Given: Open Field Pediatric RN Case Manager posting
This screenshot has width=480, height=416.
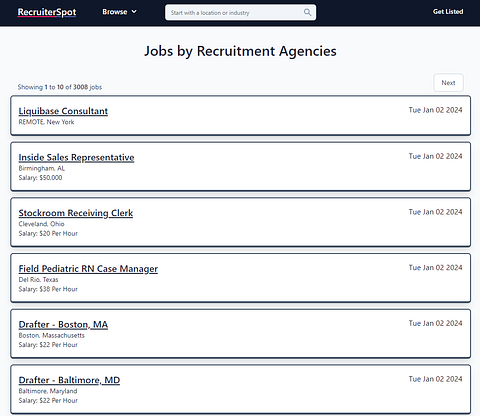Looking at the screenshot, I should pyautogui.click(x=88, y=269).
